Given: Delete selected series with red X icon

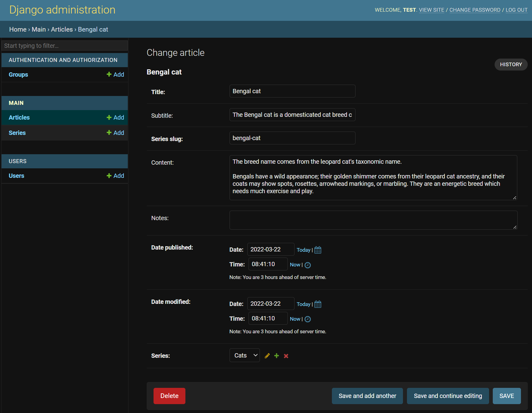Looking at the screenshot, I should click(286, 356).
